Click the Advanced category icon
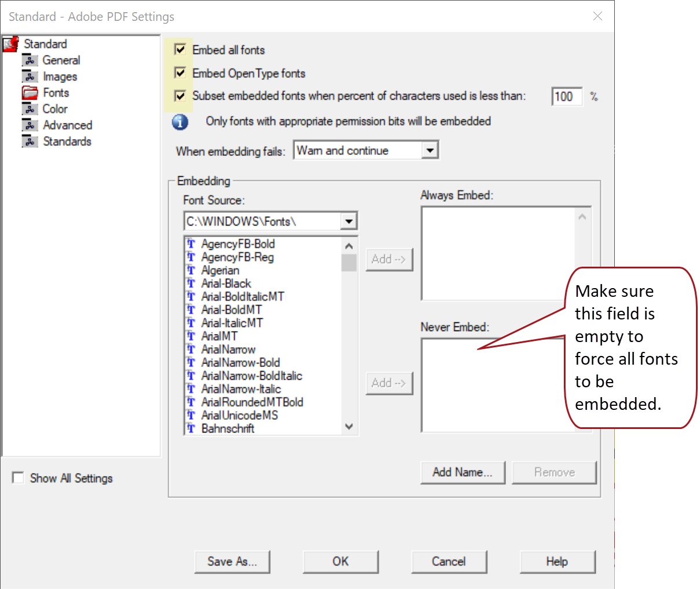Screen dimensions: 700x589 click(30, 125)
